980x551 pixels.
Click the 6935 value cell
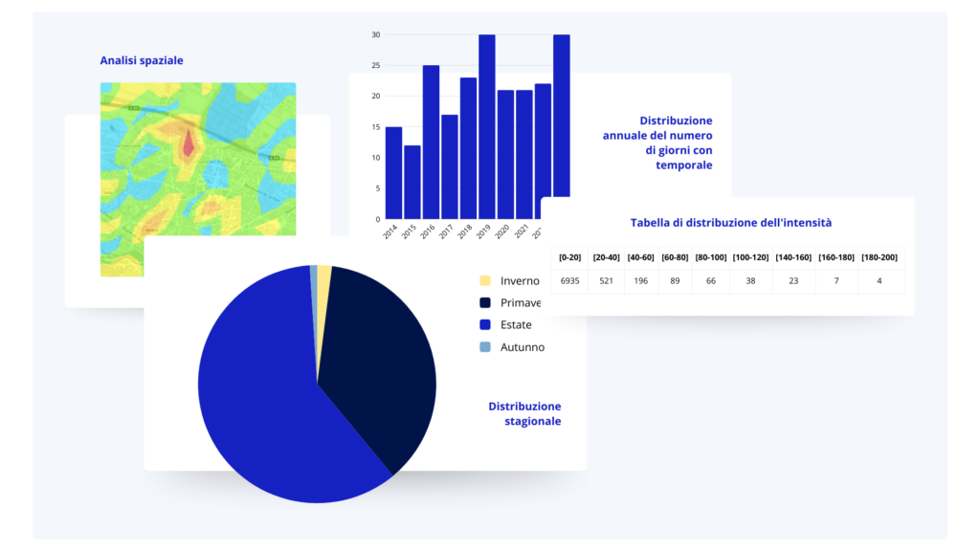pyautogui.click(x=570, y=281)
